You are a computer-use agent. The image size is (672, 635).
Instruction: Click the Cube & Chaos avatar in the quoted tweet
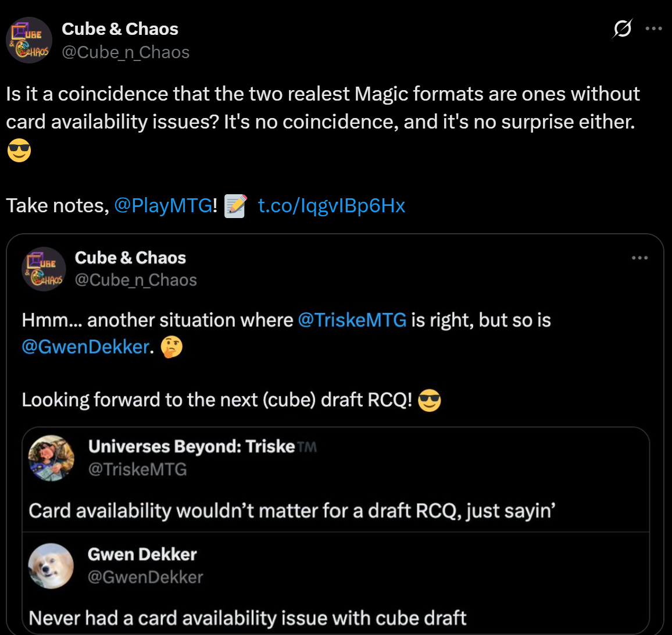[44, 269]
